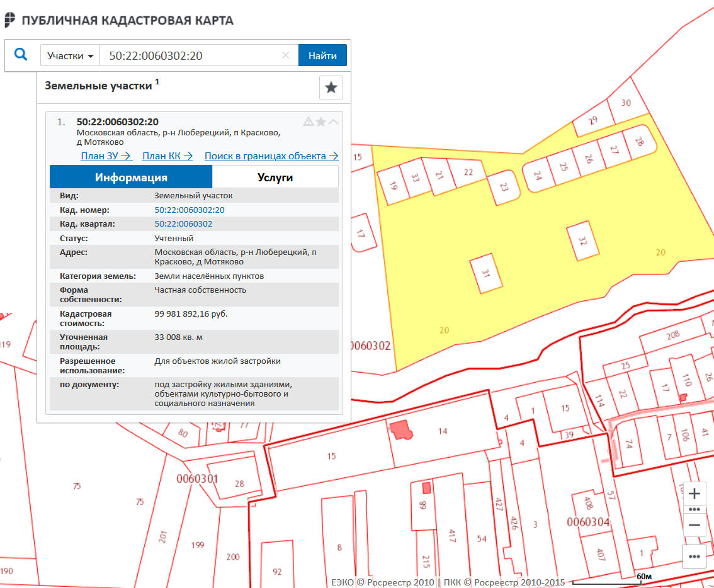Zoom in the map with plus button

pos(694,494)
